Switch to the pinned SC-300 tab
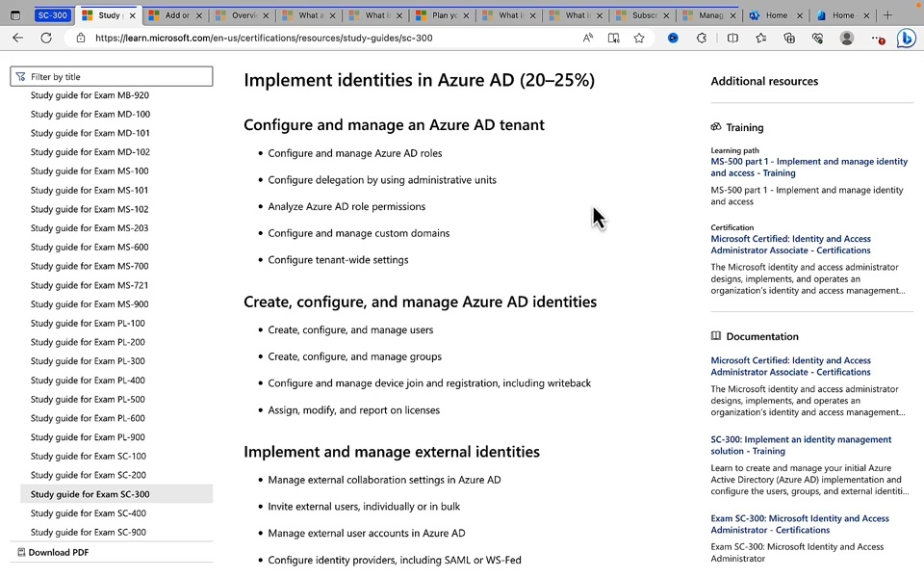 [52, 14]
